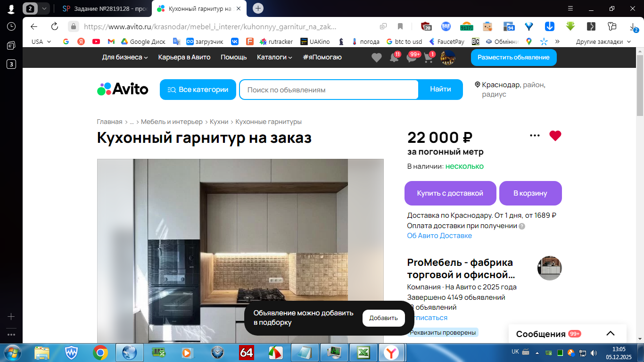Viewport: 644px width, 362px height.
Task: Show more bookmarks with double chevron
Action: 557,41
